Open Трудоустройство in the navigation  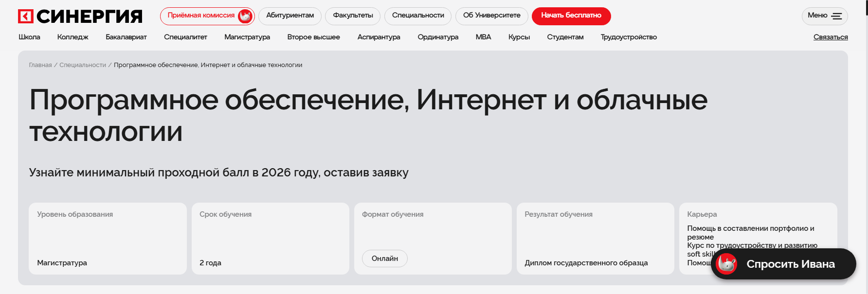(629, 37)
